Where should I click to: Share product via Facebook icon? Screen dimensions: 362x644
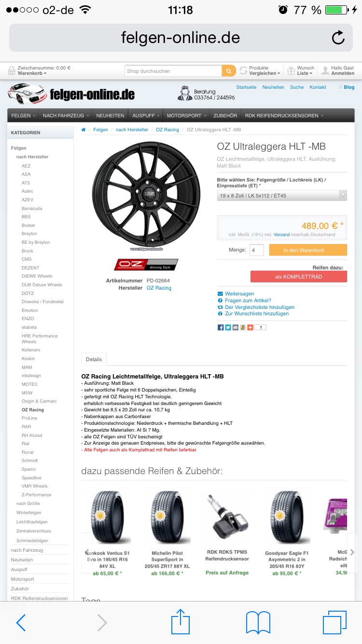[x=221, y=327]
